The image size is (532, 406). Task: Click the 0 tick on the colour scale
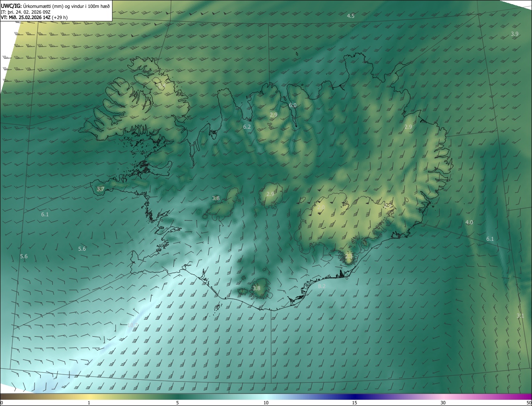point(1,403)
